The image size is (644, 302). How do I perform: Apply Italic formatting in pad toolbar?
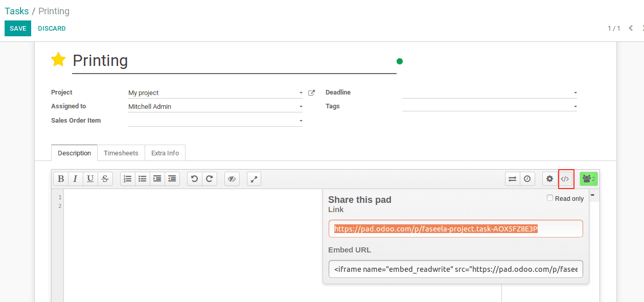(76, 179)
